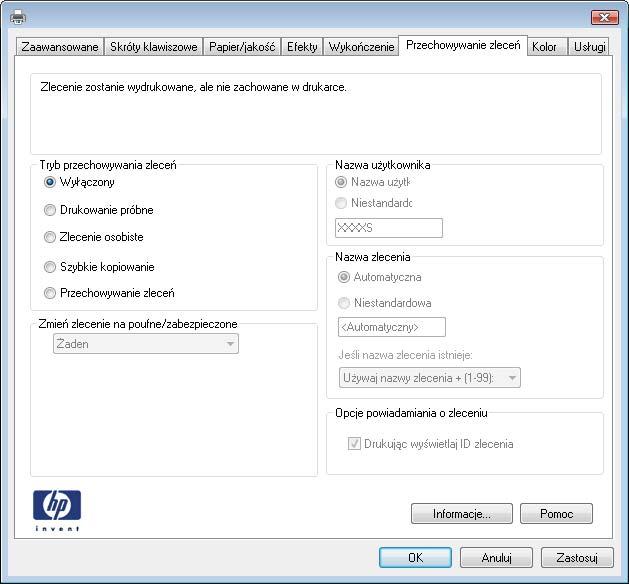This screenshot has width=629, height=584.
Task: Apply settings with Zastosuj button
Action: [x=577, y=558]
